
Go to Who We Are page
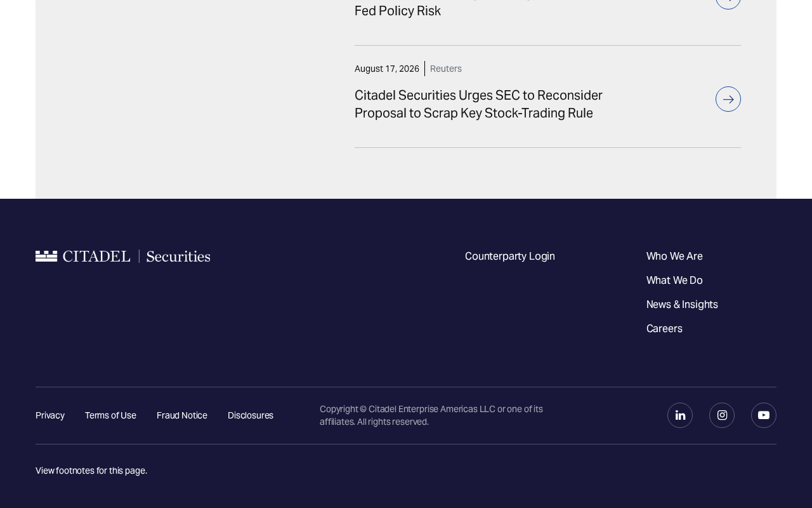click(674, 256)
